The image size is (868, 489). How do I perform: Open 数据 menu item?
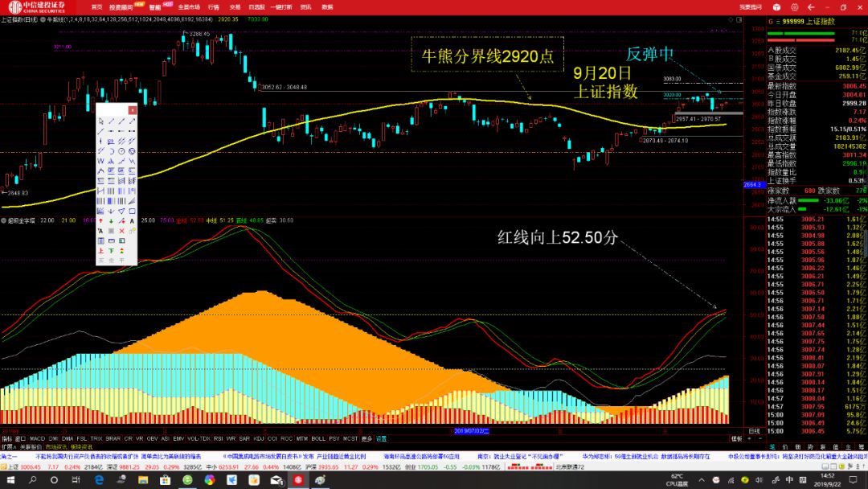(x=327, y=7)
